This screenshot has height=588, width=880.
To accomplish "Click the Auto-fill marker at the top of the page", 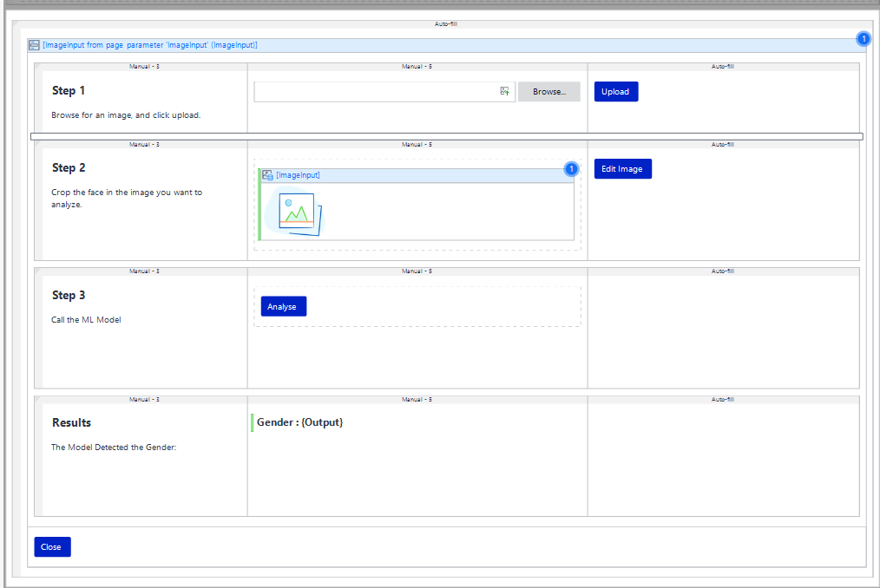I will point(444,24).
